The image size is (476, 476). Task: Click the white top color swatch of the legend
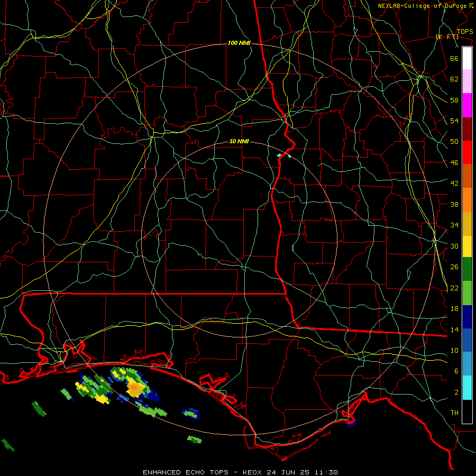tap(467, 58)
